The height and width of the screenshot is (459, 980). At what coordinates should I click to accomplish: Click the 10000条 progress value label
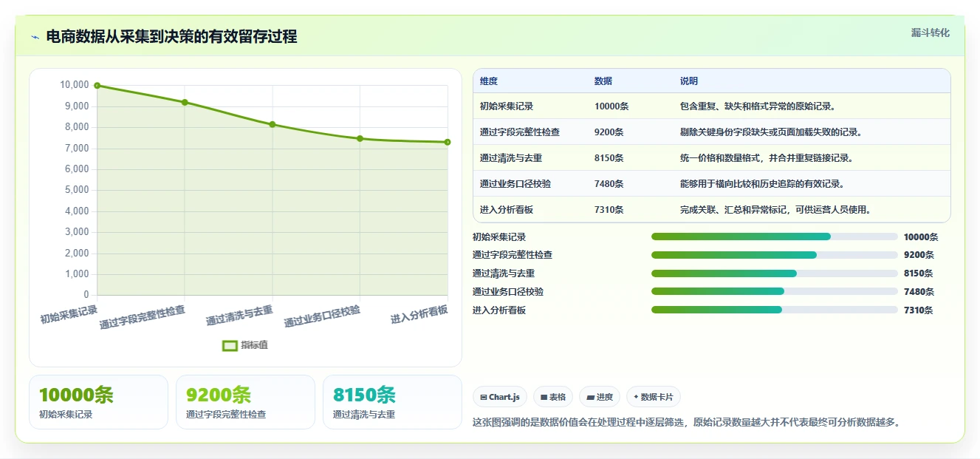[x=921, y=237]
